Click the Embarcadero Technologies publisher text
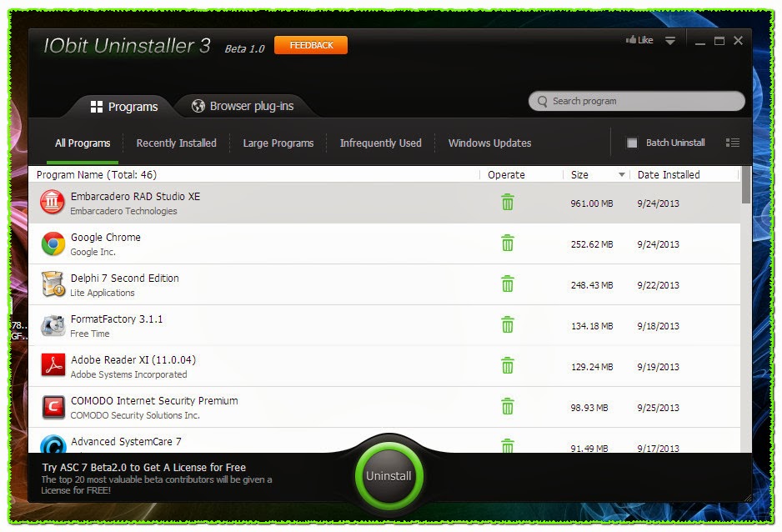Image resolution: width=782 pixels, height=532 pixels. [x=123, y=211]
